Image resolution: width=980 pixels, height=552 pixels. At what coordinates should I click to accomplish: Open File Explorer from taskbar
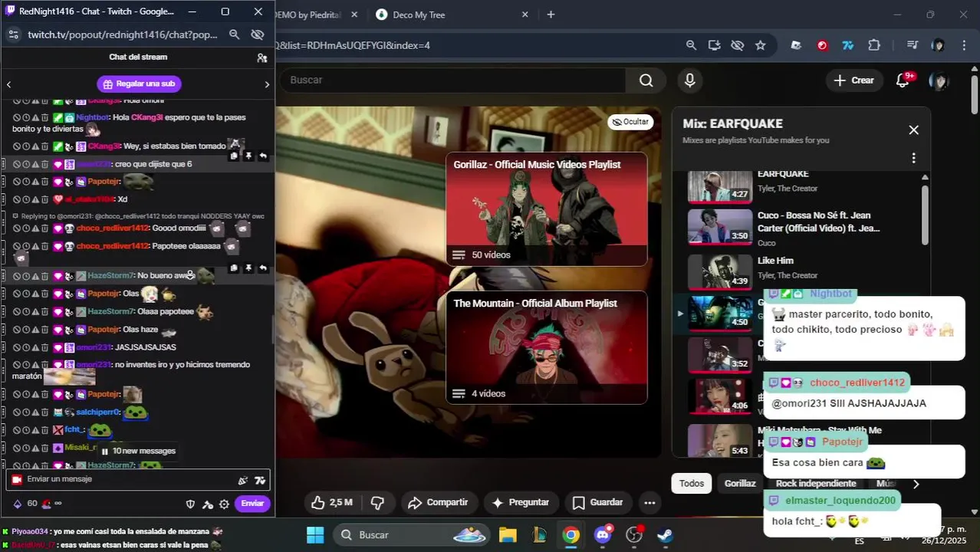pos(508,535)
